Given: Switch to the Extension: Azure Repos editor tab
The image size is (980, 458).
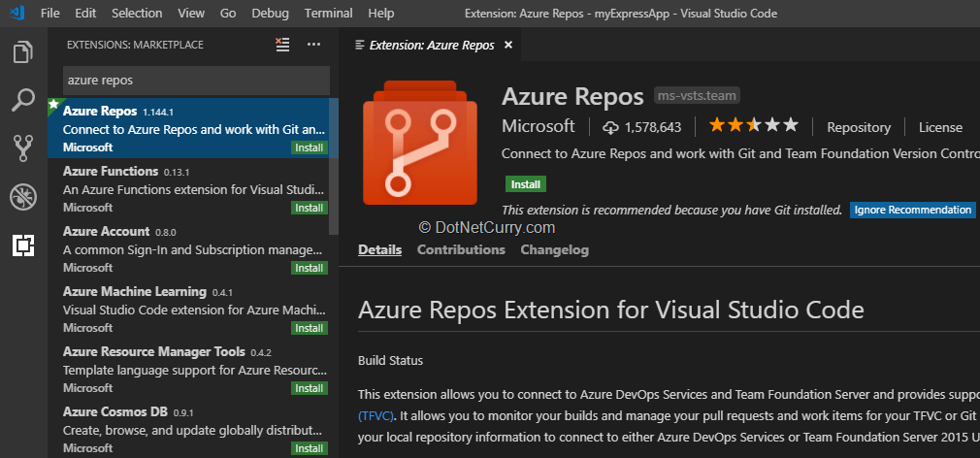Looking at the screenshot, I should point(431,45).
